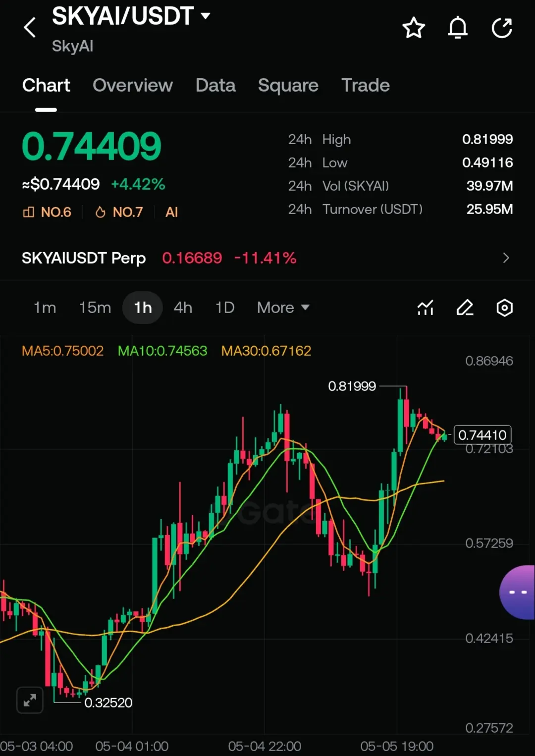Tap the 0.32520 low marker on chart

pyautogui.click(x=108, y=702)
